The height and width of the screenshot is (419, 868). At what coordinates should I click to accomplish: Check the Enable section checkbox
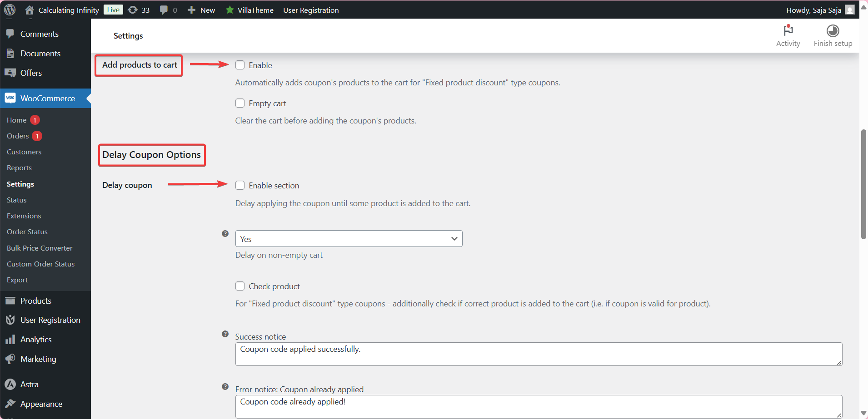point(240,185)
